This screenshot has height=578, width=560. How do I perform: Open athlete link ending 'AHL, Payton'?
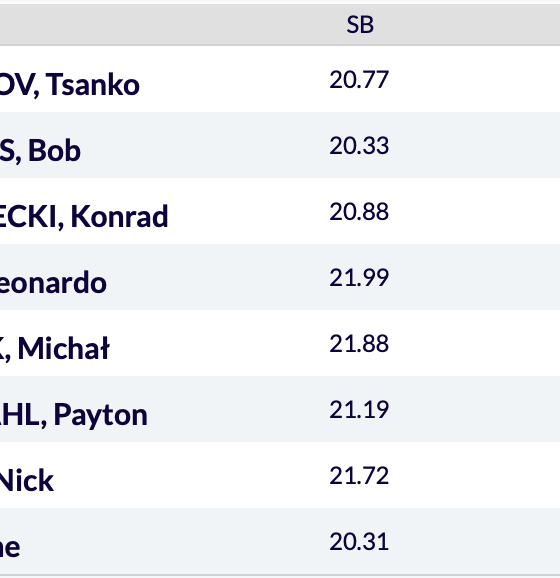(74, 414)
